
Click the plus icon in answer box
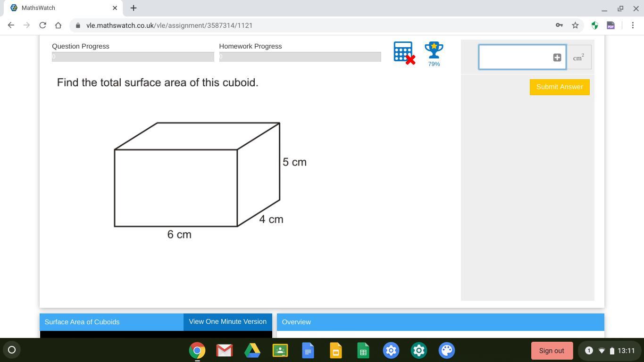(x=557, y=58)
